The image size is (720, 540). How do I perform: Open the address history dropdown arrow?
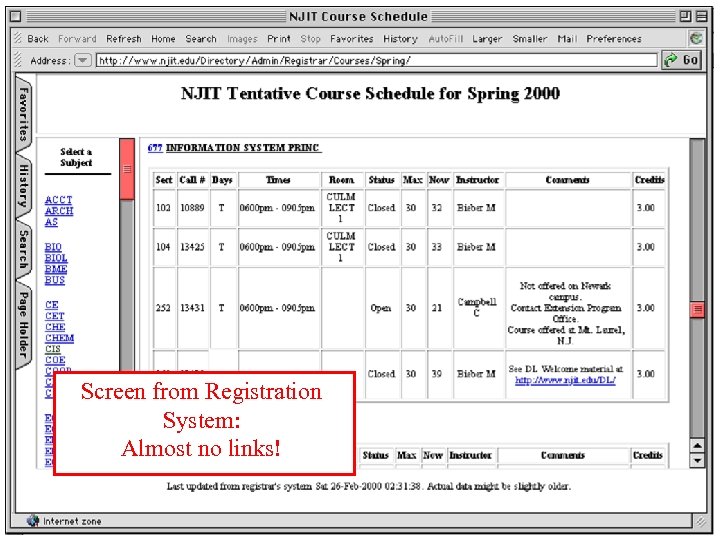[83, 60]
